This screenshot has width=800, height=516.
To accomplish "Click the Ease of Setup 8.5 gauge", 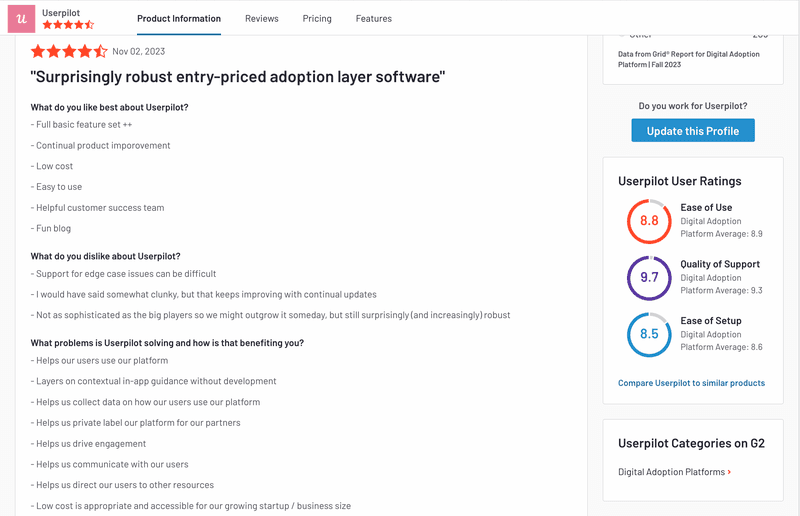I will (x=649, y=334).
